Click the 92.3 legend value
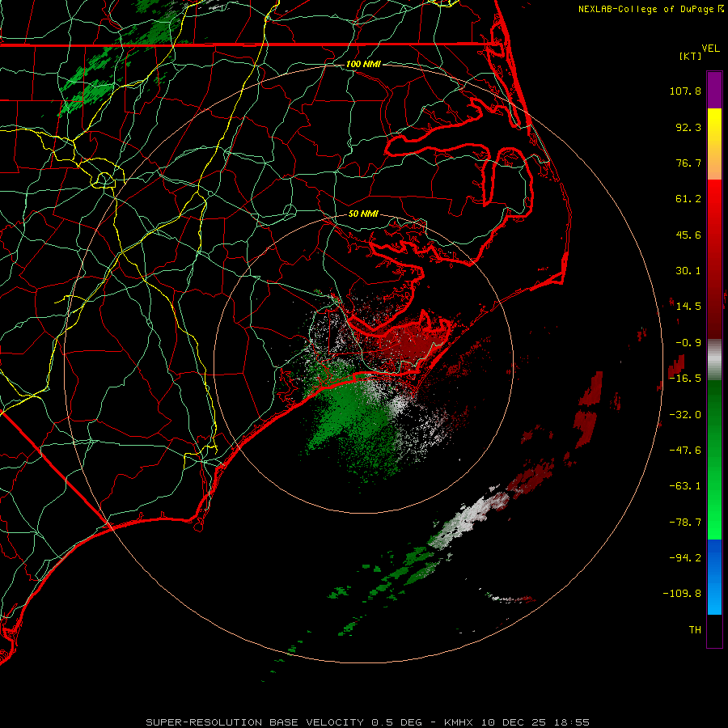 688,127
